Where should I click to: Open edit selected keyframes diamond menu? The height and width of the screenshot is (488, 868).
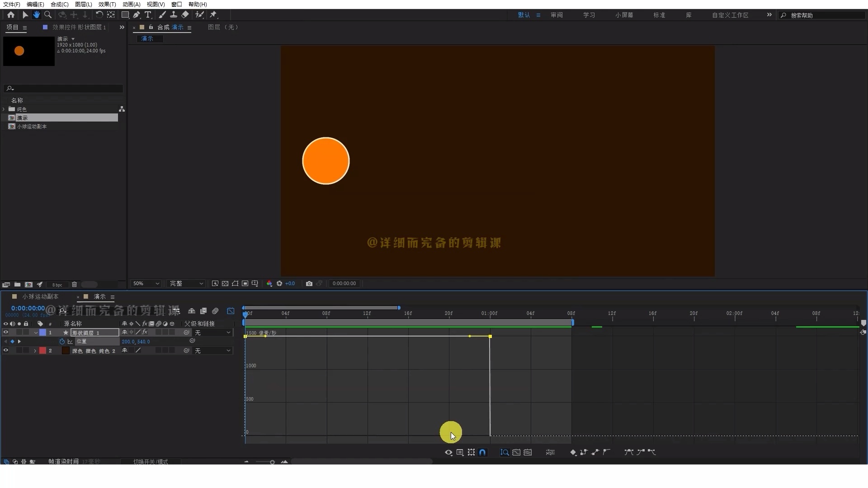573,452
